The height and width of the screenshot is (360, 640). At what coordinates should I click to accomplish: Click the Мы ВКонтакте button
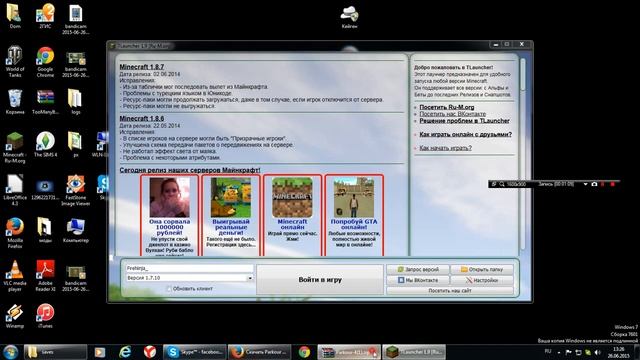418,280
